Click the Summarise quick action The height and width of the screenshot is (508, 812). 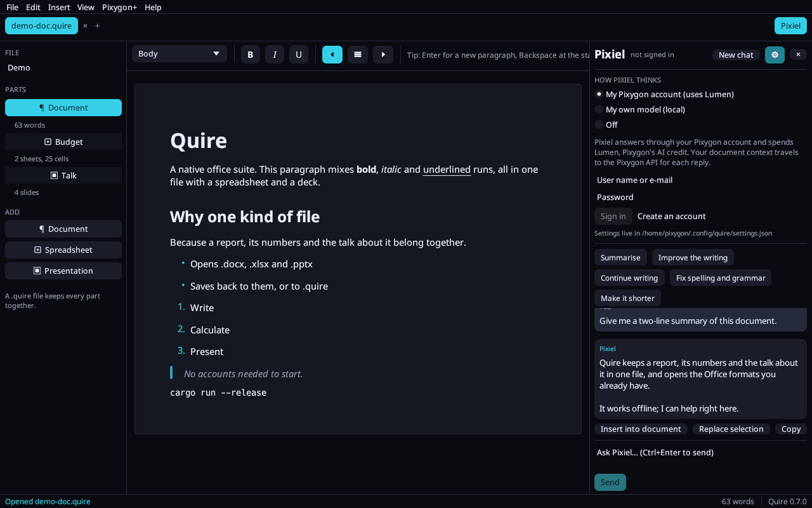pos(620,257)
